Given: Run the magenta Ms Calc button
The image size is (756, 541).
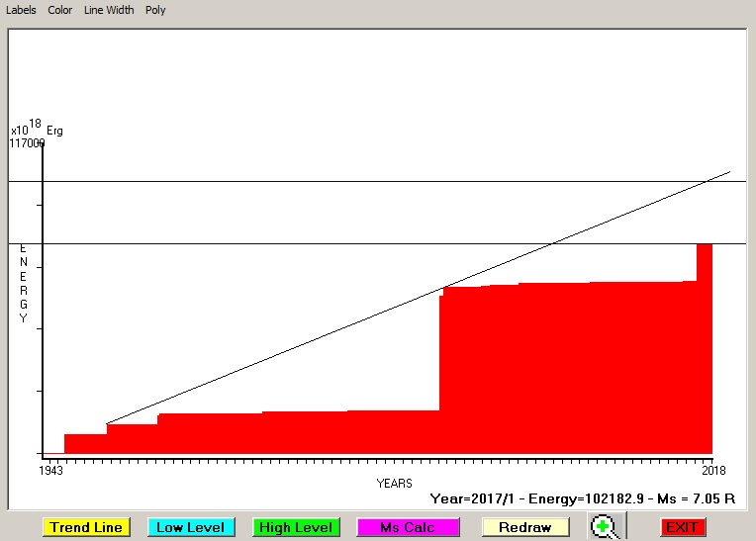Looking at the screenshot, I should pyautogui.click(x=407, y=527).
